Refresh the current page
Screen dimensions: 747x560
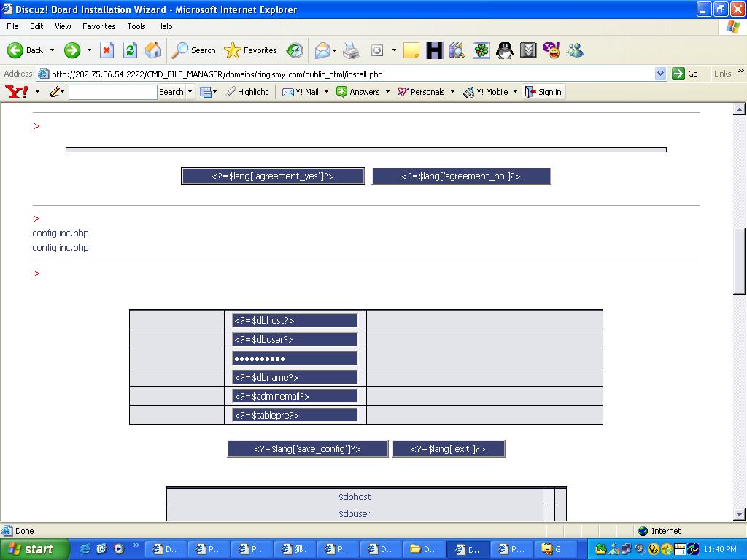(x=130, y=50)
